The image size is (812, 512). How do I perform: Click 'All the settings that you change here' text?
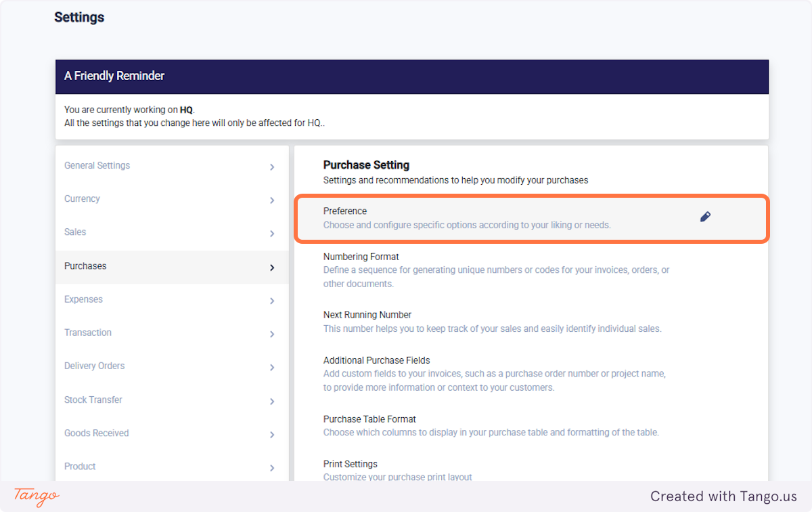tap(196, 123)
